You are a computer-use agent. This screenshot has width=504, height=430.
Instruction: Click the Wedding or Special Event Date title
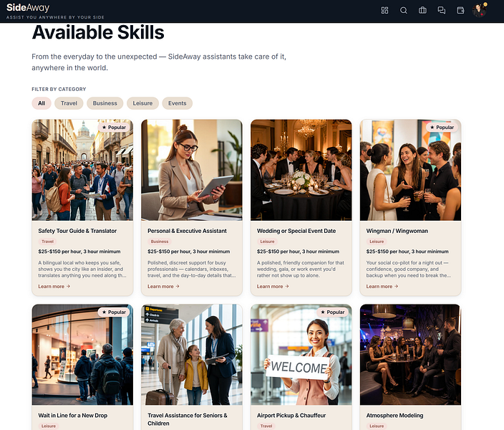(296, 231)
